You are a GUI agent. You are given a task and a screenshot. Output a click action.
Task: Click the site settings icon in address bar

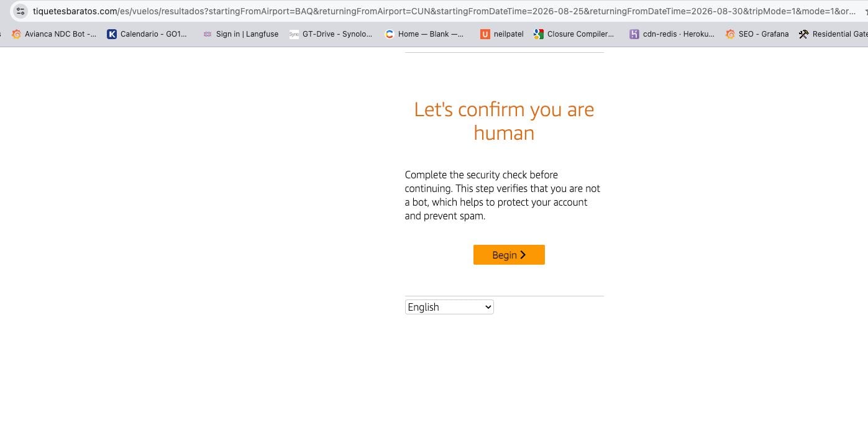tap(21, 11)
